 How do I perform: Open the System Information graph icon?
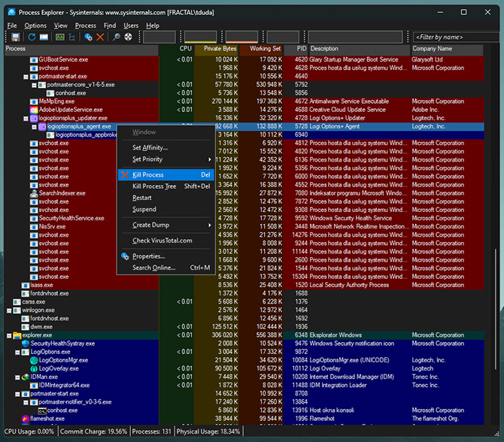point(59,37)
